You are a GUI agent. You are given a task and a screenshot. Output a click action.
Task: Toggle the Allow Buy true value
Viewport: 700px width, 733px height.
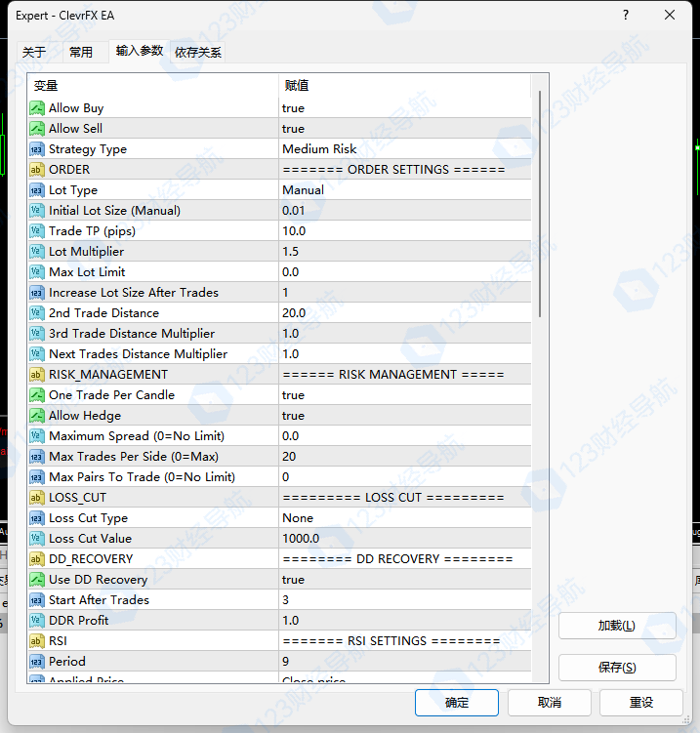pyautogui.click(x=405, y=108)
